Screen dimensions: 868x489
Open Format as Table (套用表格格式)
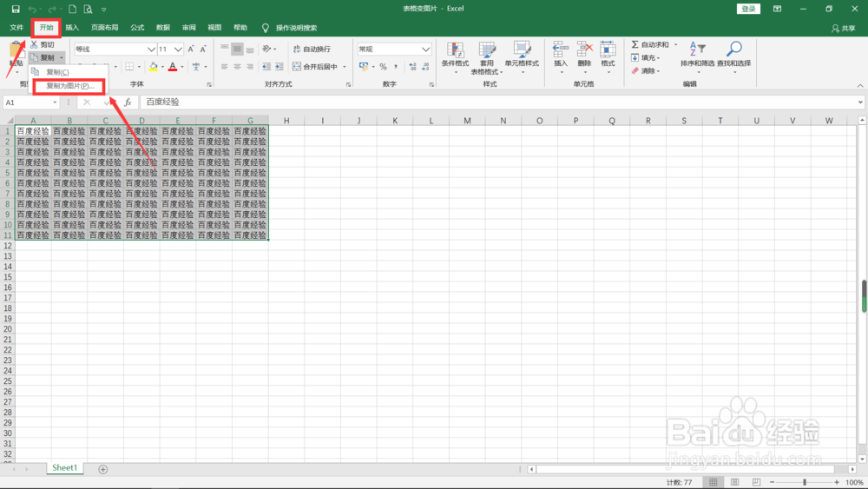coord(487,57)
